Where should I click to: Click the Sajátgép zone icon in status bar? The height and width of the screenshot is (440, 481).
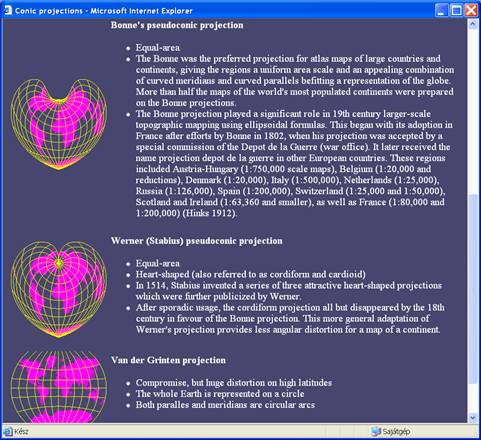[376, 431]
